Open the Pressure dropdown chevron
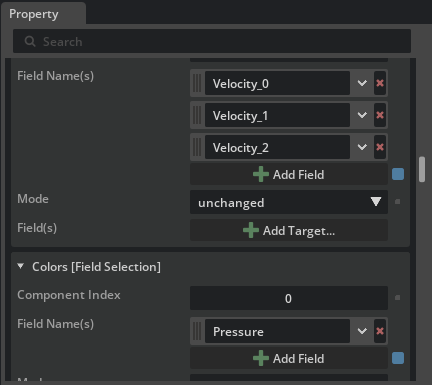The width and height of the screenshot is (432, 385). tap(362, 331)
